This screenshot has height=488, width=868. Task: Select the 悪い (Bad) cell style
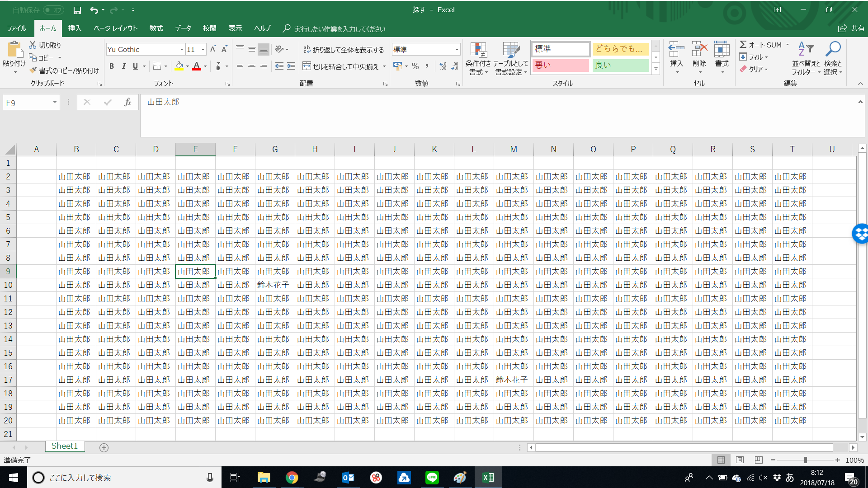click(x=561, y=65)
